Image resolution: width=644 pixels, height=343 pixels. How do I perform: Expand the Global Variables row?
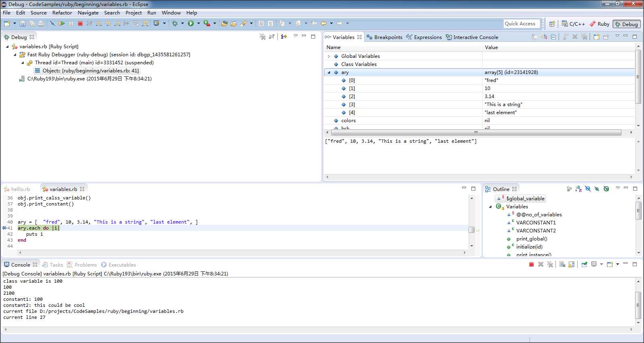click(329, 56)
